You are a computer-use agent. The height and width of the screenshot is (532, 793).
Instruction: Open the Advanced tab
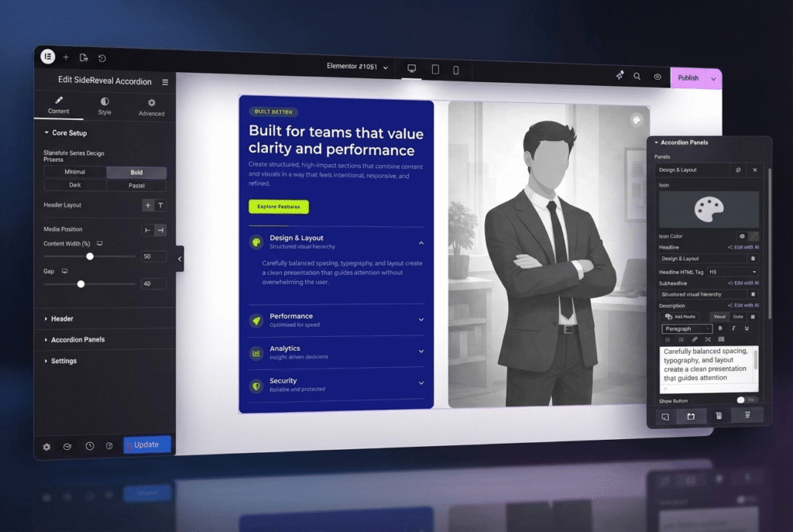(x=151, y=107)
